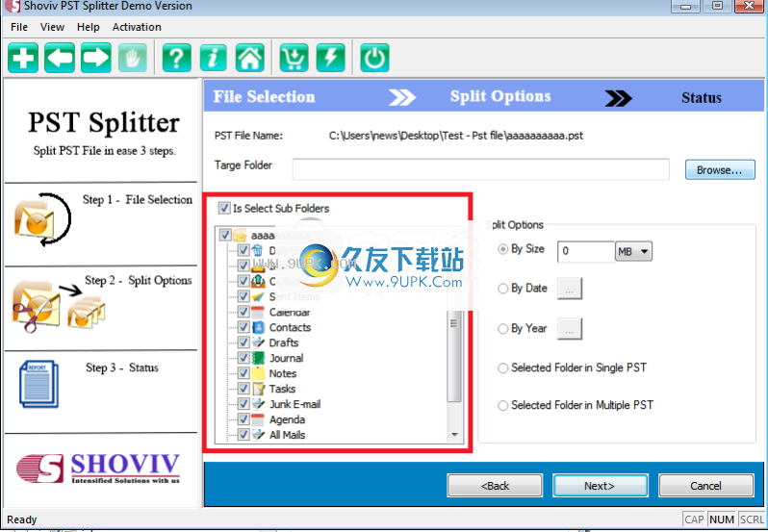Screen dimensions: 768x532
Task: Click the left arrow Back toolbar icon
Action: (60, 58)
